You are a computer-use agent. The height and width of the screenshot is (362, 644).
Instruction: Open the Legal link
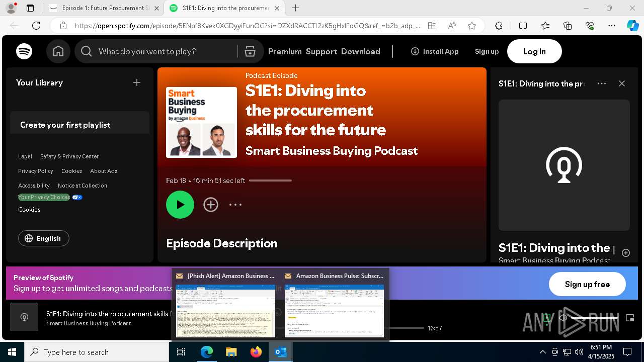click(25, 156)
